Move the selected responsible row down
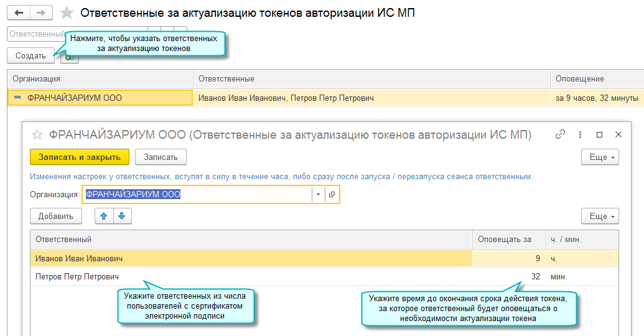644x336 pixels. click(122, 216)
